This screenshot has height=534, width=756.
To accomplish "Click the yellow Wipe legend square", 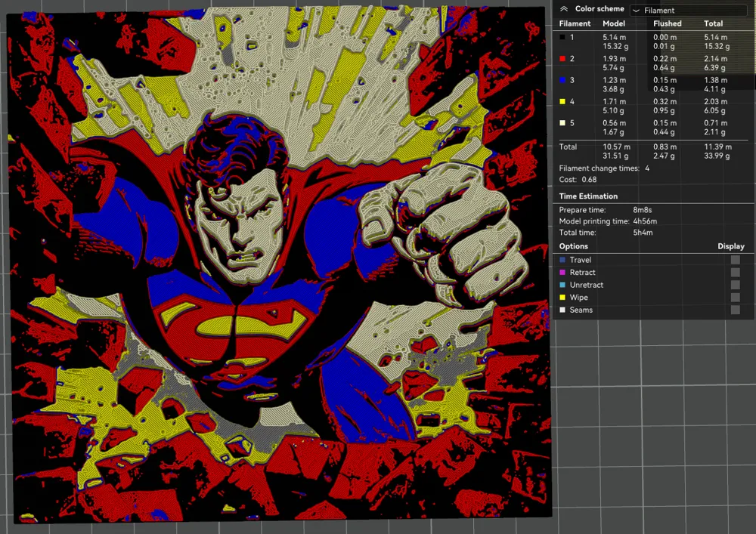I will [561, 297].
